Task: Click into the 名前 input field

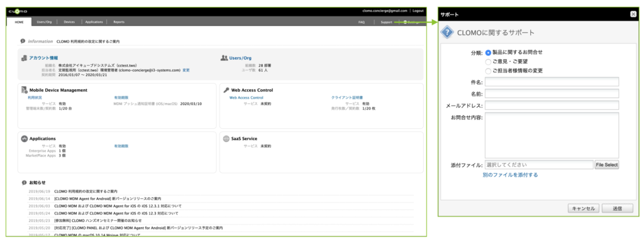Action: click(552, 94)
